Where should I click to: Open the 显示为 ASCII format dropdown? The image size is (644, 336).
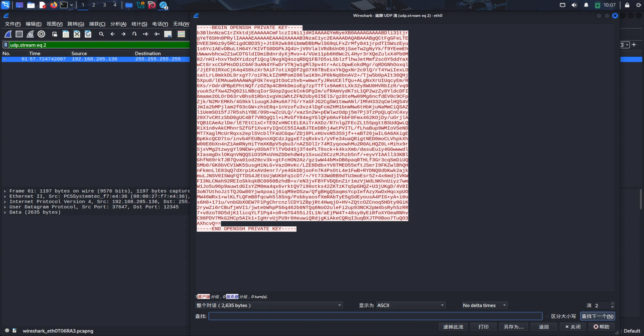point(410,305)
